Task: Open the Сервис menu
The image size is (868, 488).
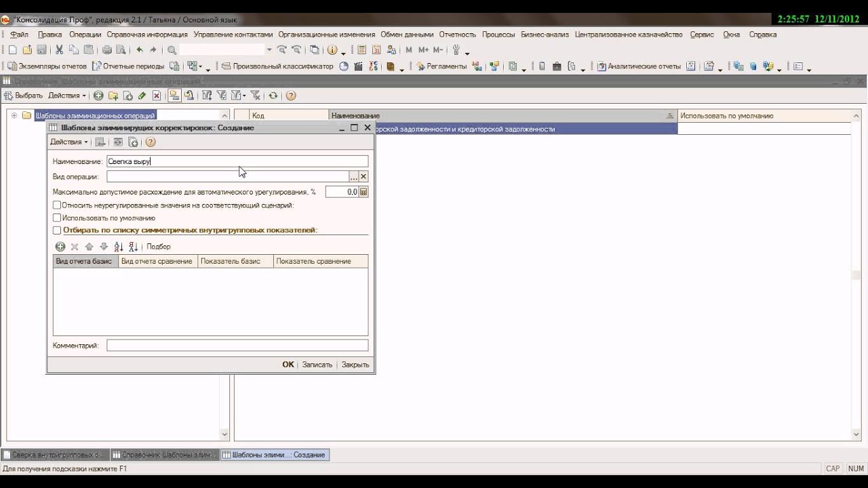Action: tap(702, 35)
